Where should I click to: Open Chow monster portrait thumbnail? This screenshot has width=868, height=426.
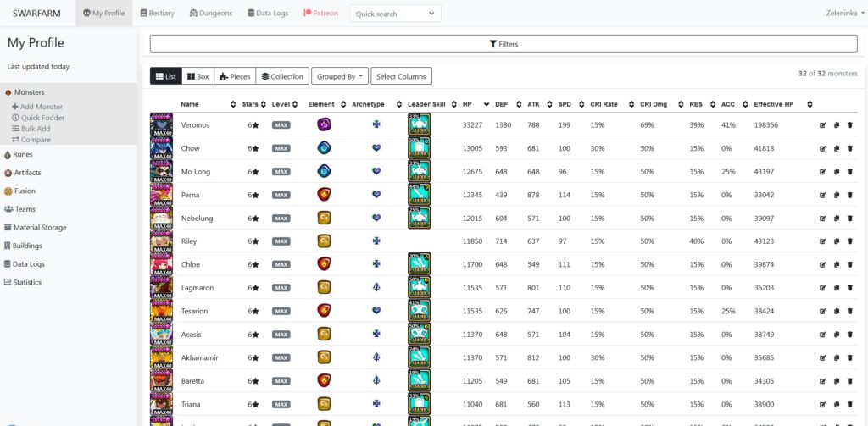161,147
